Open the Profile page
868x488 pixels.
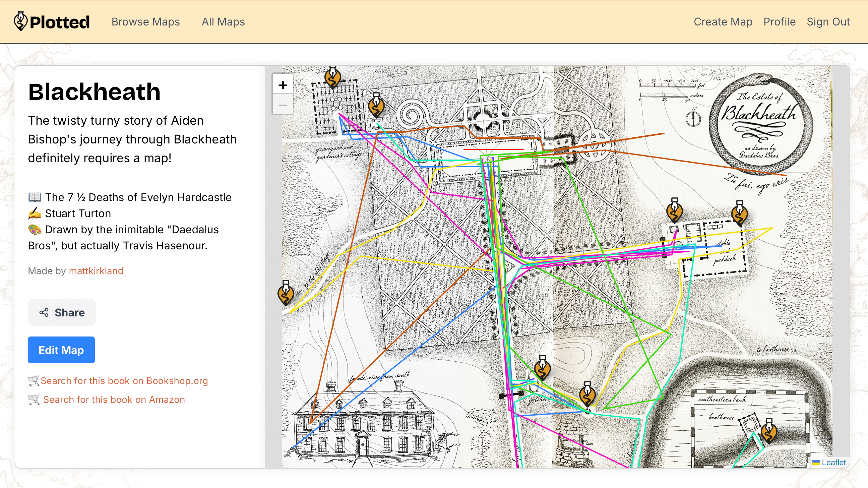tap(780, 21)
